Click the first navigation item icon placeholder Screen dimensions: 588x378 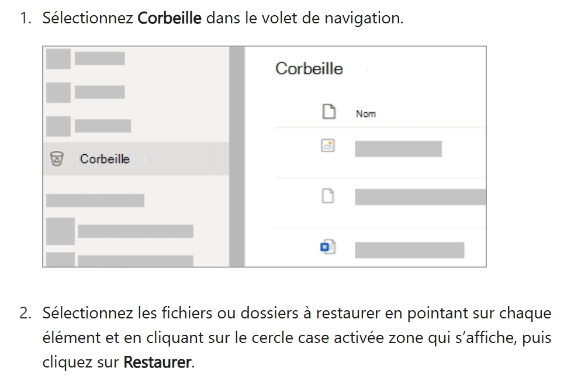(58, 58)
